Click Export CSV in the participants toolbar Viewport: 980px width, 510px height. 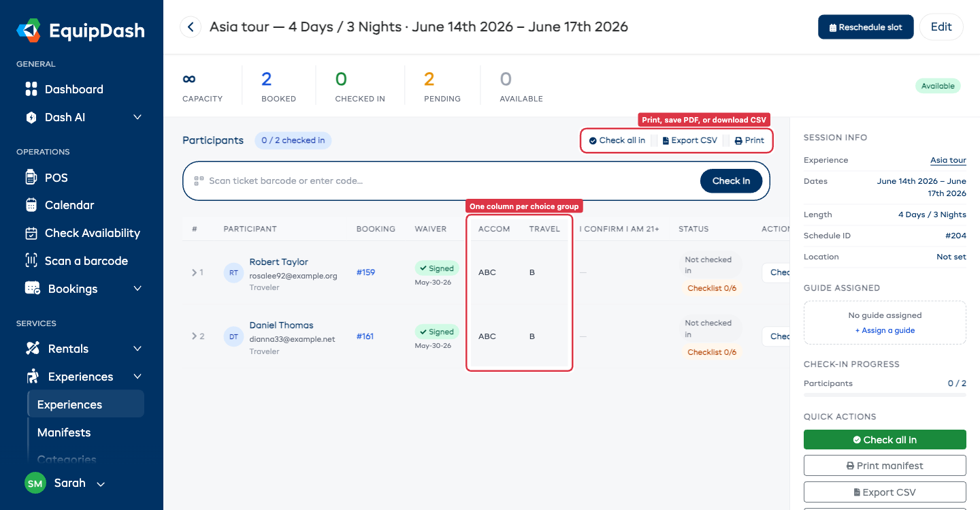(x=690, y=140)
